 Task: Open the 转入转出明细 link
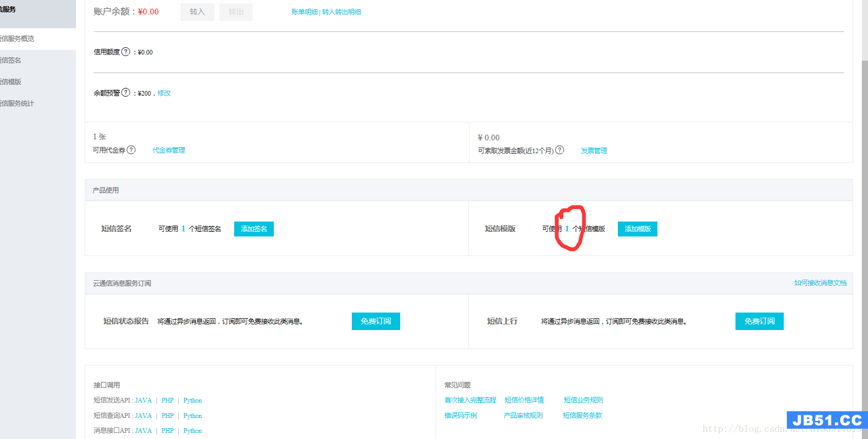342,12
